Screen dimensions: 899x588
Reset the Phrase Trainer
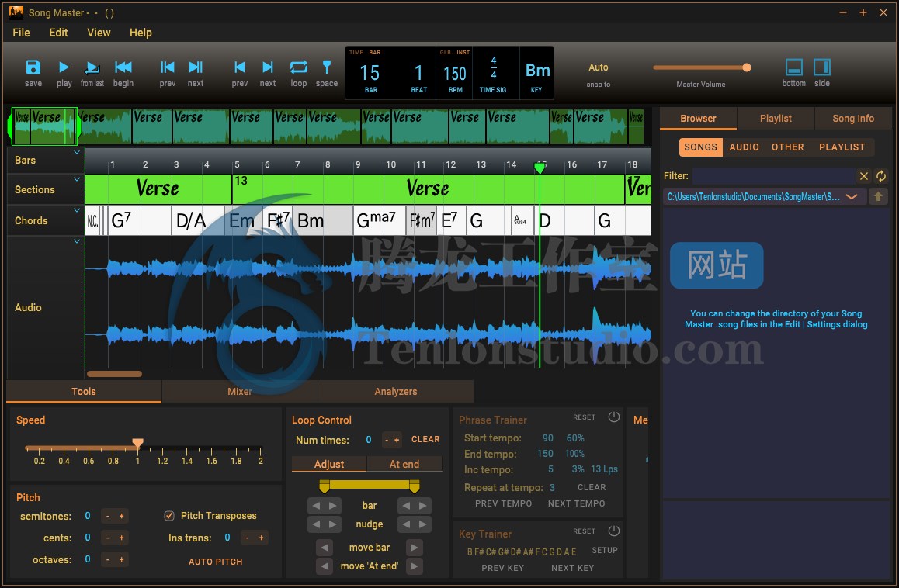(584, 417)
